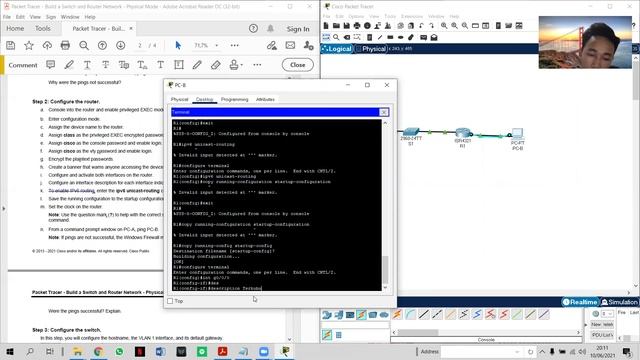Click the terminal vertical scrollbar thumb
Image resolution: width=640 pixels, height=360 pixels.
[385, 270]
